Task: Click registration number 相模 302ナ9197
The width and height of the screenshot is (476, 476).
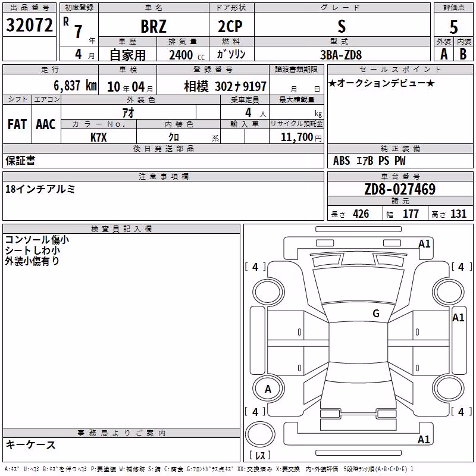Action: tap(226, 86)
